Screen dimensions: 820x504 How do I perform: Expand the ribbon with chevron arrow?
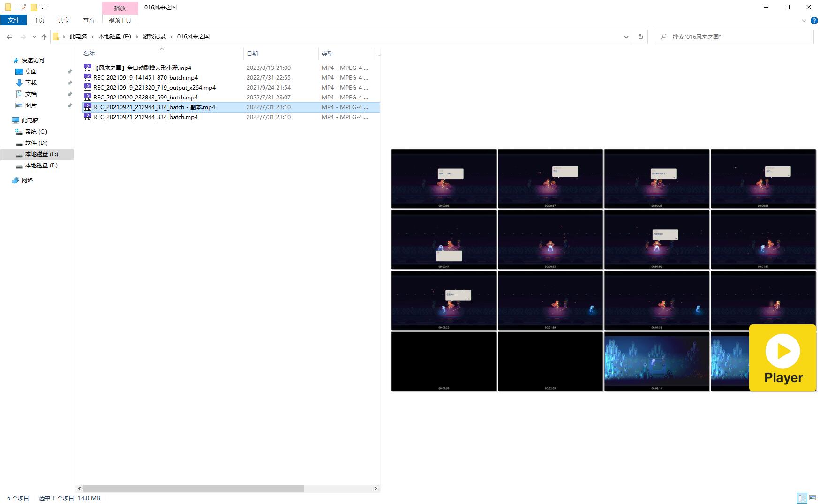[x=804, y=21]
